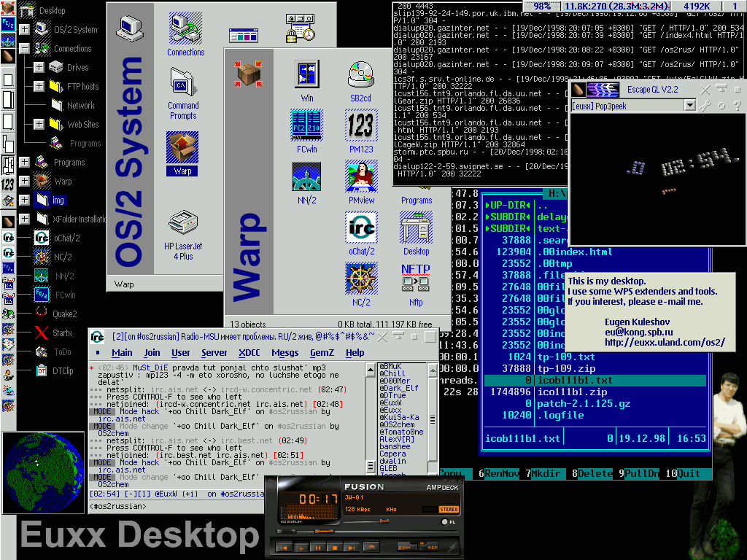The width and height of the screenshot is (747, 560).
Task: Open XDCC menu in the irc window
Action: pos(249,353)
